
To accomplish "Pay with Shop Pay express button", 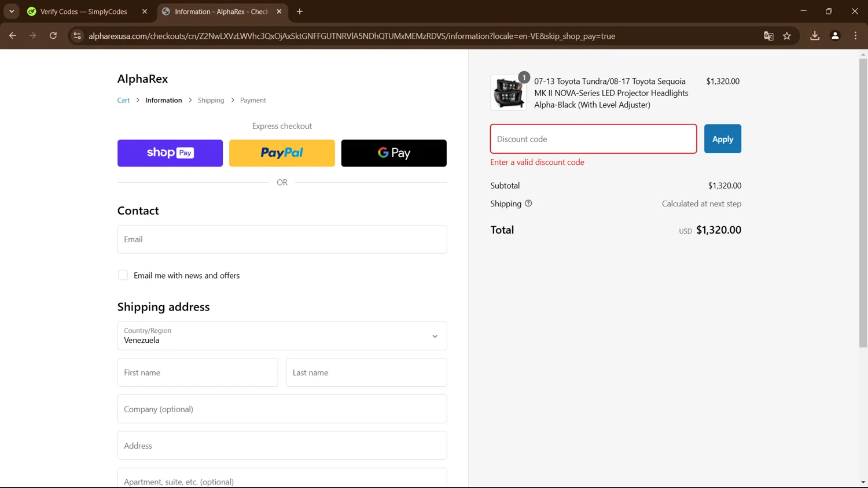I will [x=170, y=153].
